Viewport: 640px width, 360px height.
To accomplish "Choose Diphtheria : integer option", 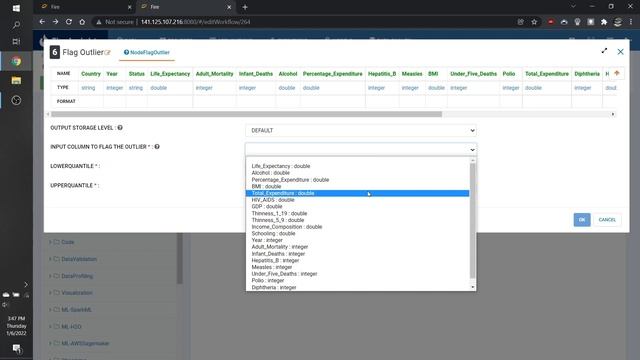I will 358,287.
